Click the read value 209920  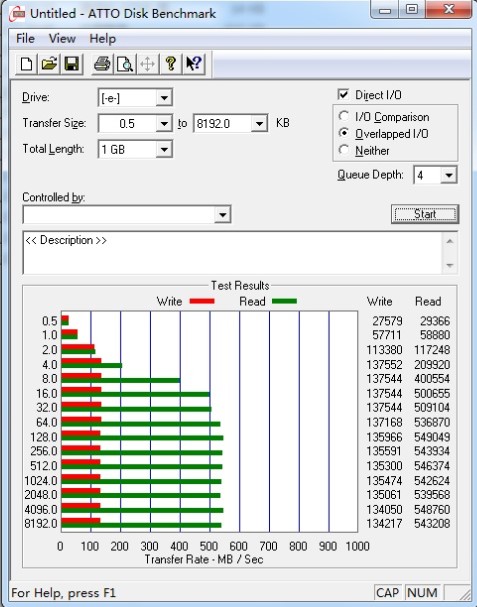click(432, 365)
